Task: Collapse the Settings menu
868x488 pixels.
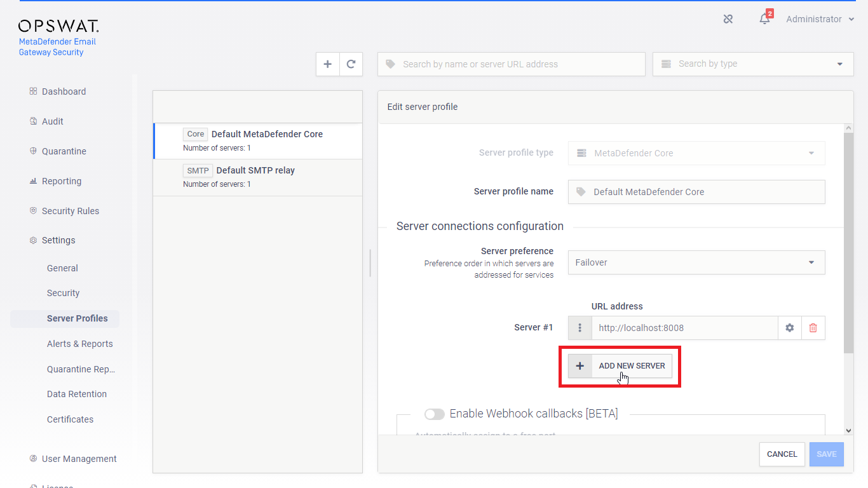Action: tap(58, 240)
